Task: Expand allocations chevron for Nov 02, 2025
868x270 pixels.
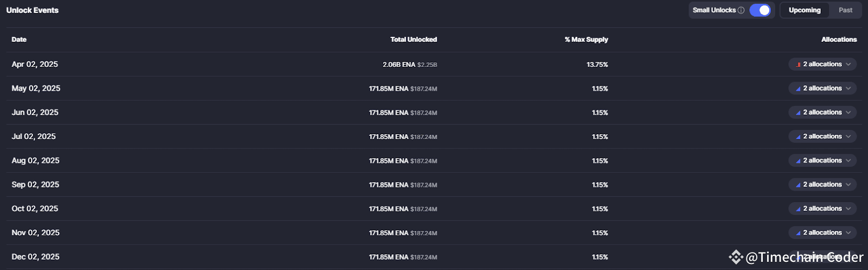Action: tap(848, 233)
